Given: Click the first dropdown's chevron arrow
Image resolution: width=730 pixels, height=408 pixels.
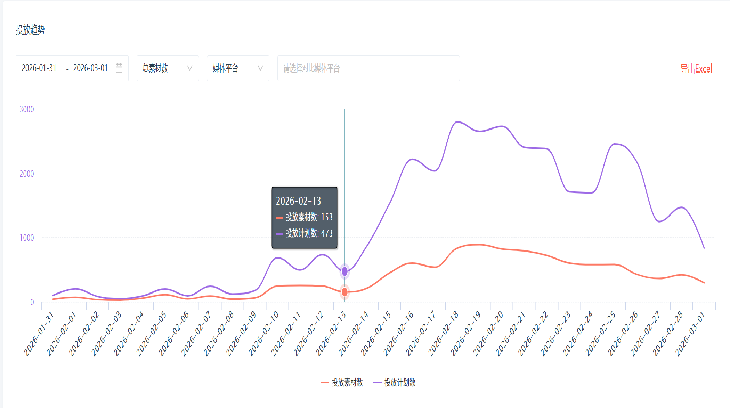Looking at the screenshot, I should [x=189, y=68].
